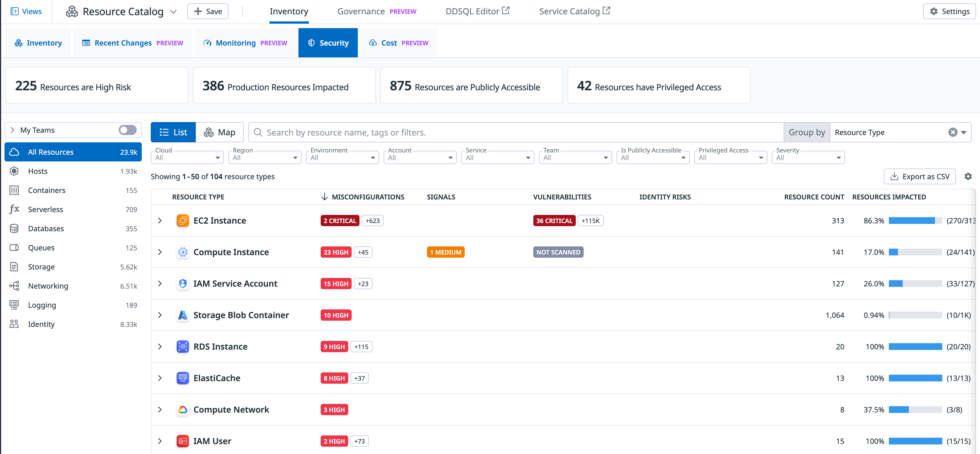Toggle the My Teams switch
The image size is (980, 454).
tap(127, 130)
